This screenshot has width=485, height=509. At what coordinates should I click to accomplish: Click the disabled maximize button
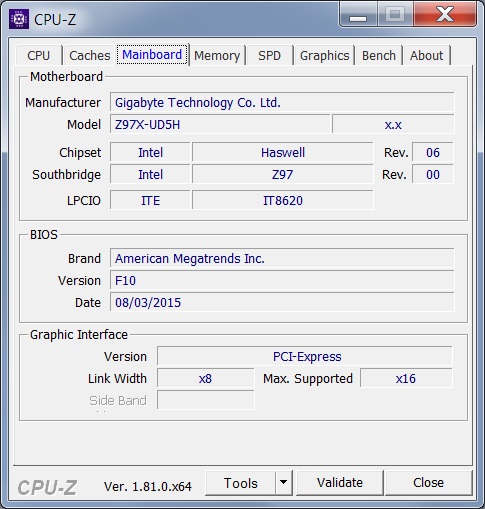395,14
